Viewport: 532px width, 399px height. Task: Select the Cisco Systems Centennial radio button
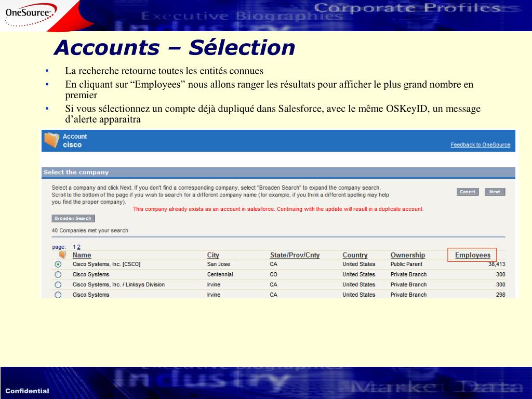pyautogui.click(x=58, y=274)
